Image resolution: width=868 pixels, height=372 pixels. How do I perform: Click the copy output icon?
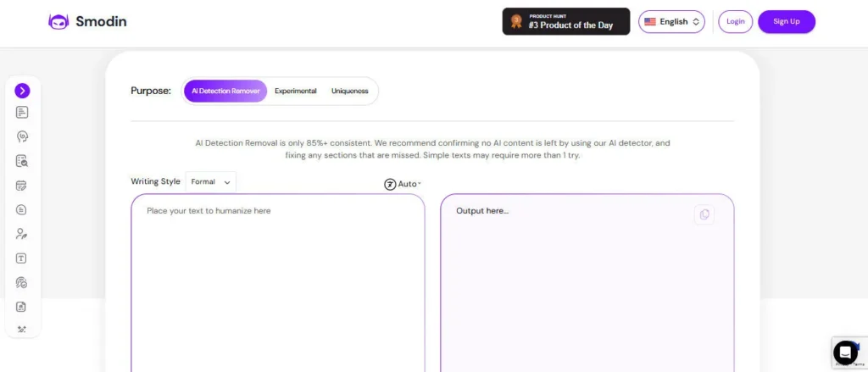point(704,214)
